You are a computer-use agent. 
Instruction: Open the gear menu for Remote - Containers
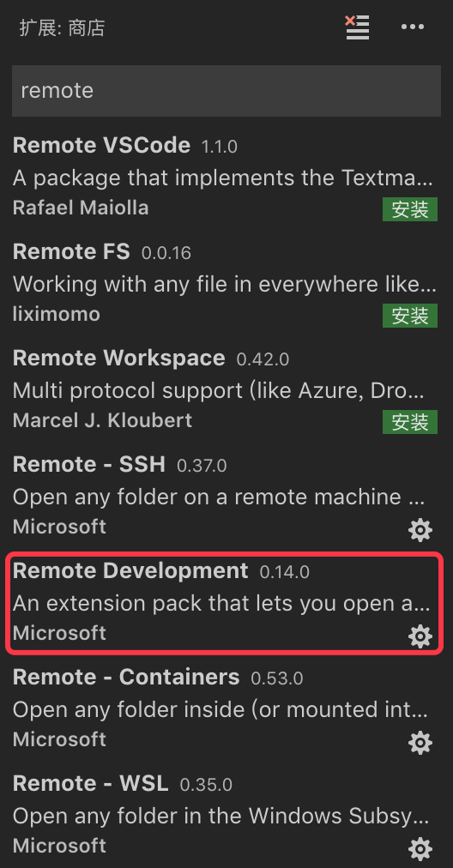pyautogui.click(x=420, y=742)
